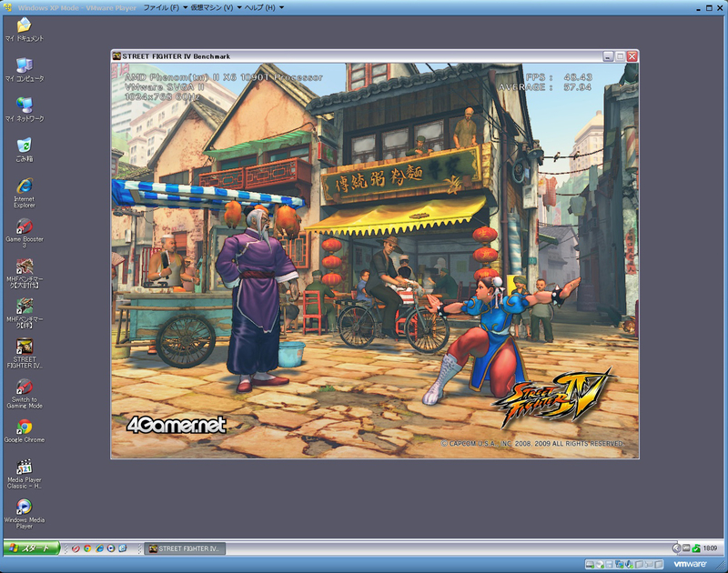The height and width of the screenshot is (573, 728).
Task: Click the green Safely Remove Hardware tray icon
Action: coord(696,548)
